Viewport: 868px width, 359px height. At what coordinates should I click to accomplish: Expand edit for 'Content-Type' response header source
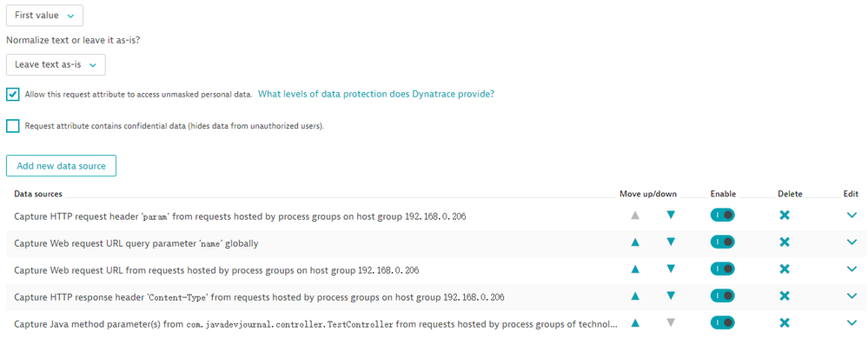click(851, 296)
